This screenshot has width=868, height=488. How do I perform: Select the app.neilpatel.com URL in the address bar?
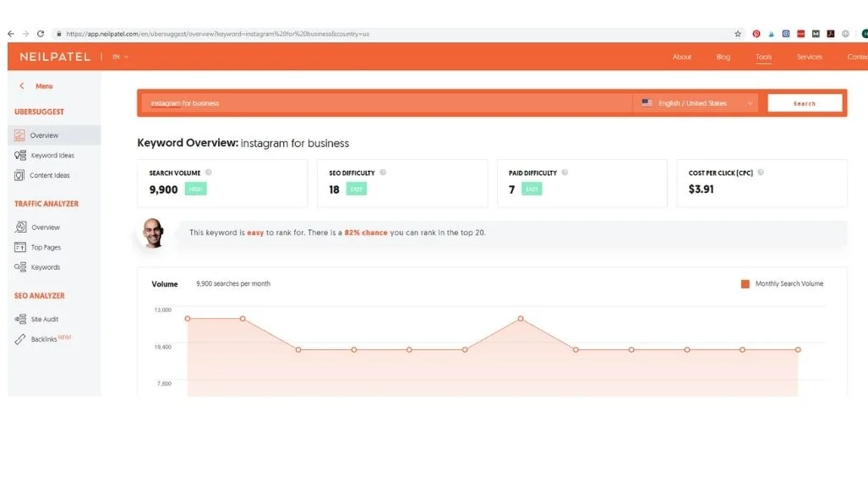tap(217, 34)
